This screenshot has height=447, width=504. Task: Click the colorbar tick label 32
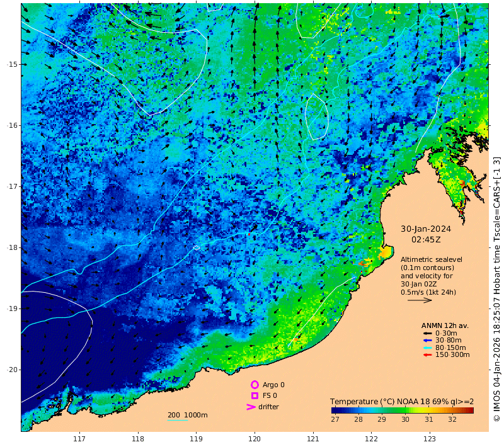[x=452, y=419]
